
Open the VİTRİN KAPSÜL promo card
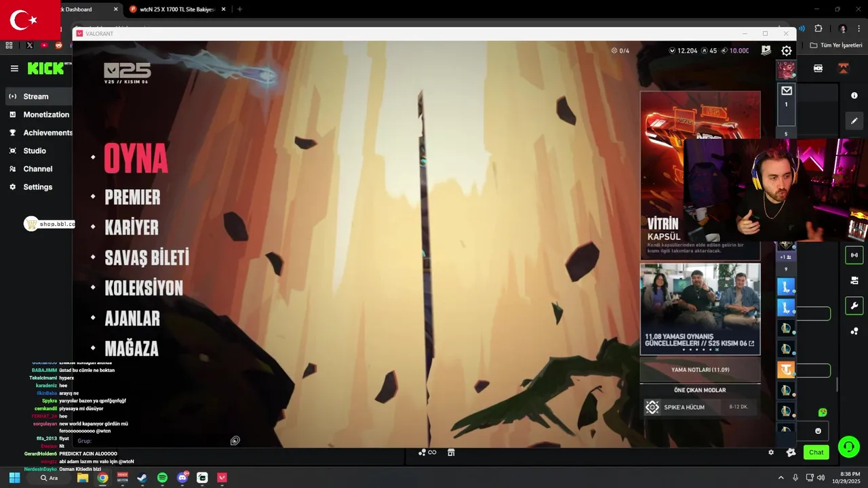pyautogui.click(x=700, y=175)
